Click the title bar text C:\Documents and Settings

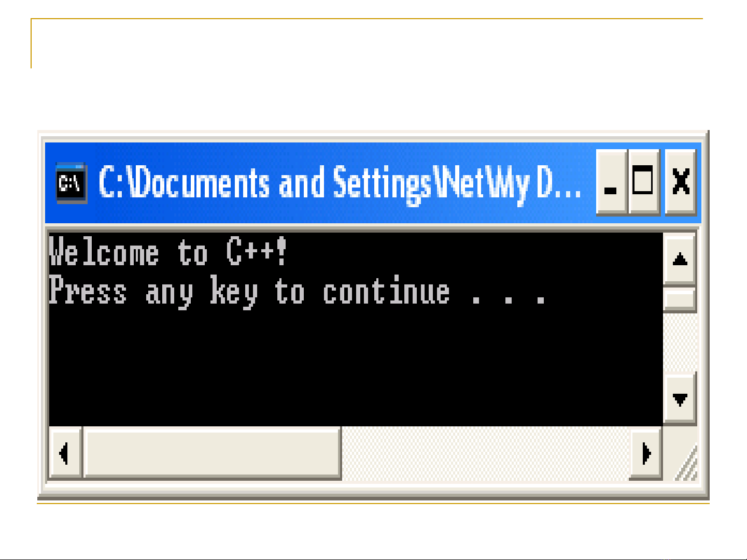point(265,183)
